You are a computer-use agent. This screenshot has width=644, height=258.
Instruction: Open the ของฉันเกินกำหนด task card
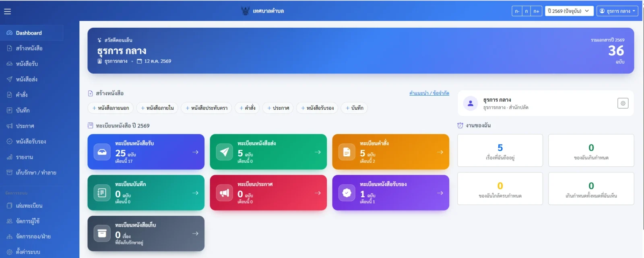coord(591,151)
